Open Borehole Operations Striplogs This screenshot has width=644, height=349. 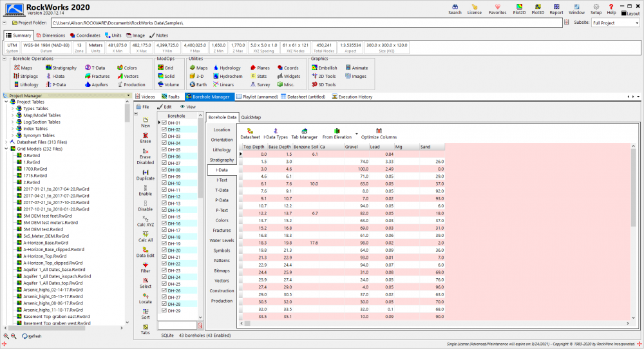26,77
